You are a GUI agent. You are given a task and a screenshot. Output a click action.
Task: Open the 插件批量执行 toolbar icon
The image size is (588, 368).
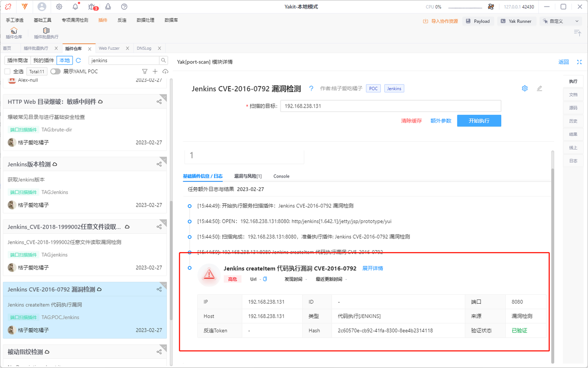pyautogui.click(x=46, y=33)
